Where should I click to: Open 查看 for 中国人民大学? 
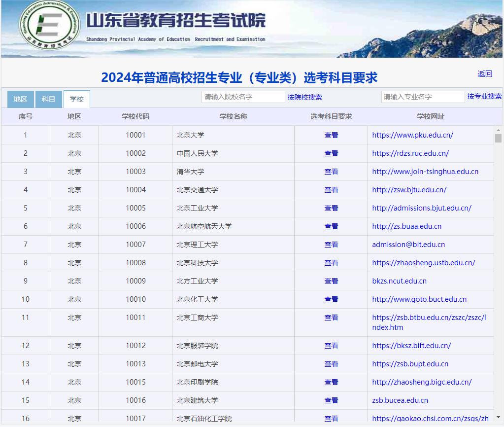point(331,153)
